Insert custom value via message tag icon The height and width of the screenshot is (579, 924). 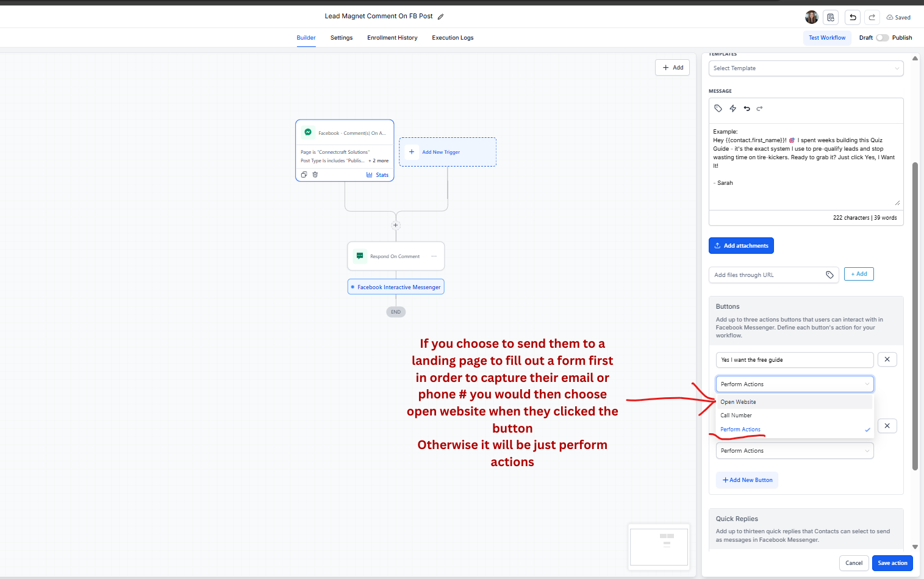pyautogui.click(x=718, y=109)
